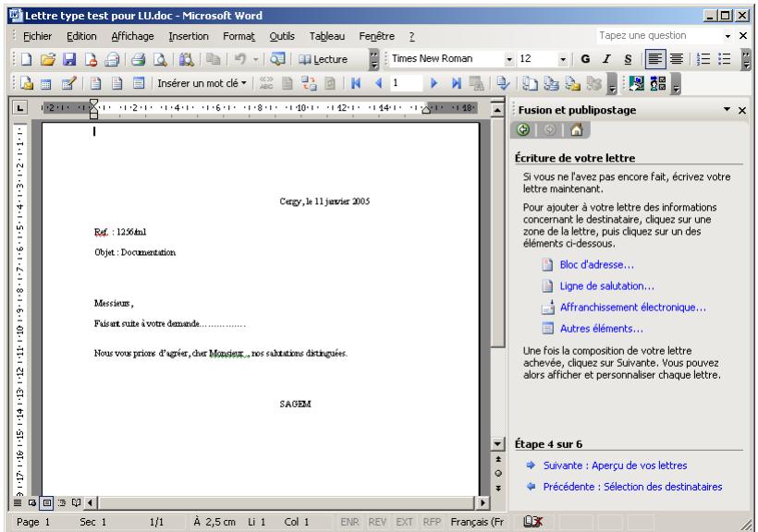Click merge to e-mail icon
Screen dimensions: 758x532
click(x=572, y=84)
